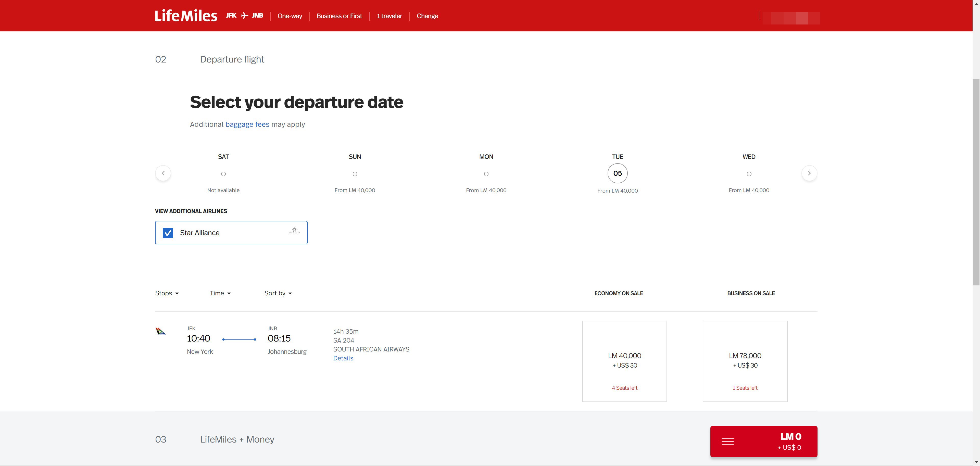The image size is (980, 466).
Task: Select Tuesday 05 departure date
Action: point(618,173)
